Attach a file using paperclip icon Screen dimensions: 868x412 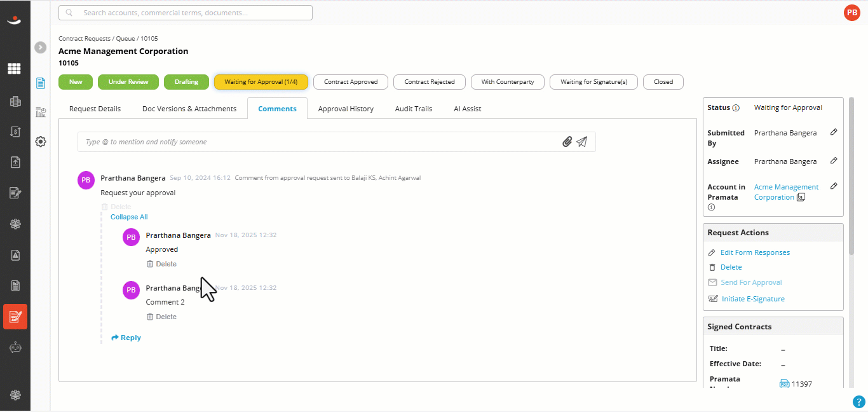point(567,142)
